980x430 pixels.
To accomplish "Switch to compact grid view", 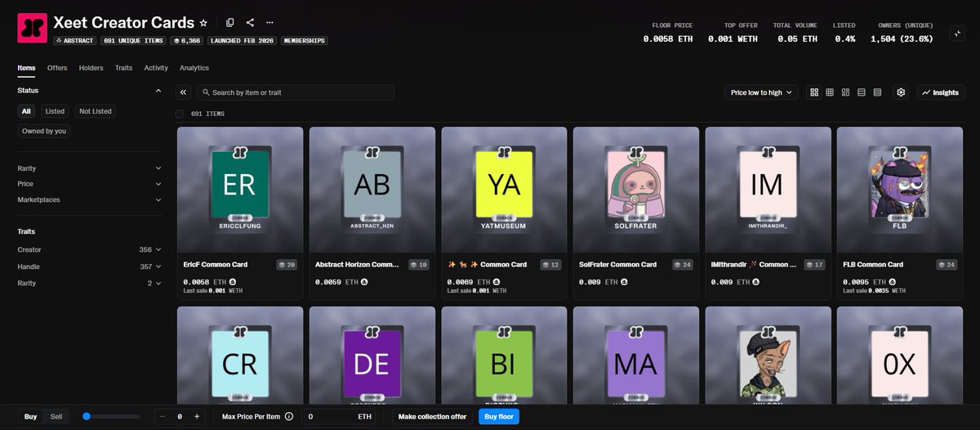I will coord(830,92).
